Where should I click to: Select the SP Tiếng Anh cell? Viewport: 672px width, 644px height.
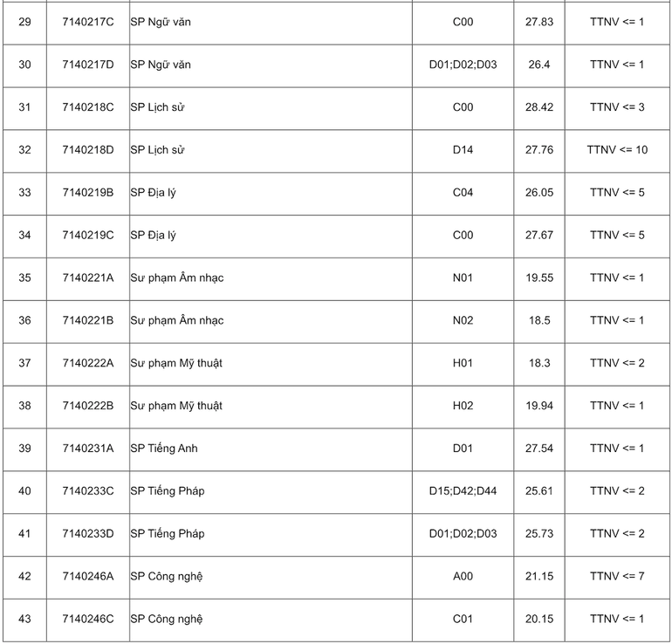click(164, 449)
